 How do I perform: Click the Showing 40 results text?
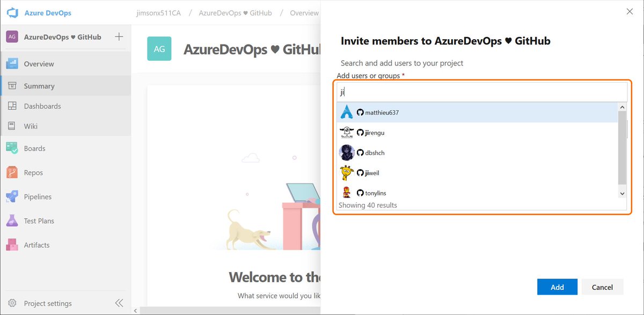click(368, 205)
